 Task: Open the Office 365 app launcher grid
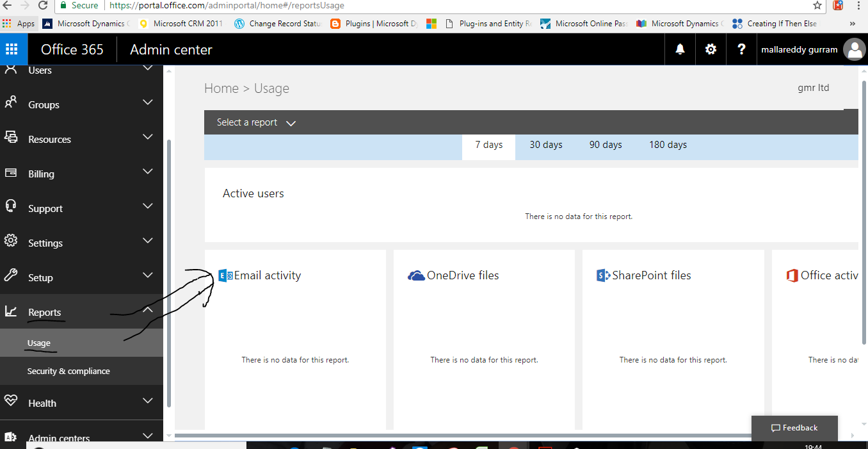pyautogui.click(x=13, y=49)
